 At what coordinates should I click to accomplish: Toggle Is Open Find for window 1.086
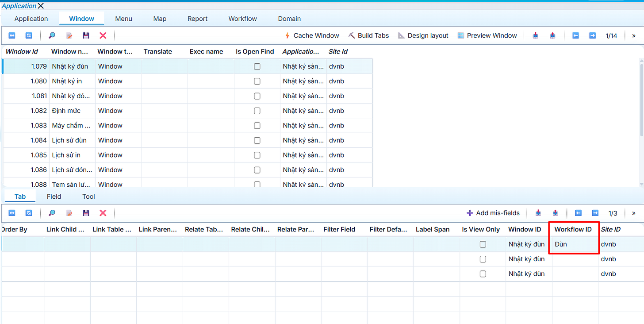pos(257,170)
